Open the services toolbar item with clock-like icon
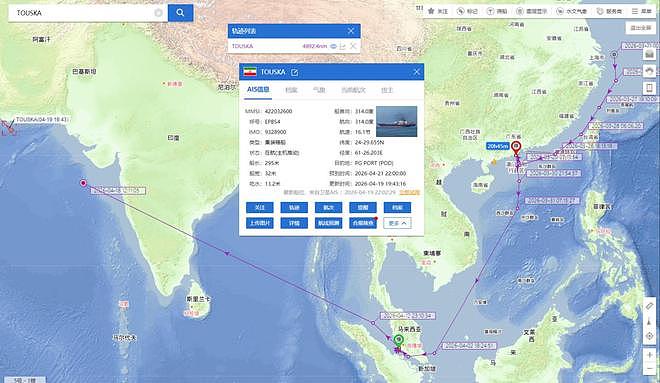 (x=609, y=11)
